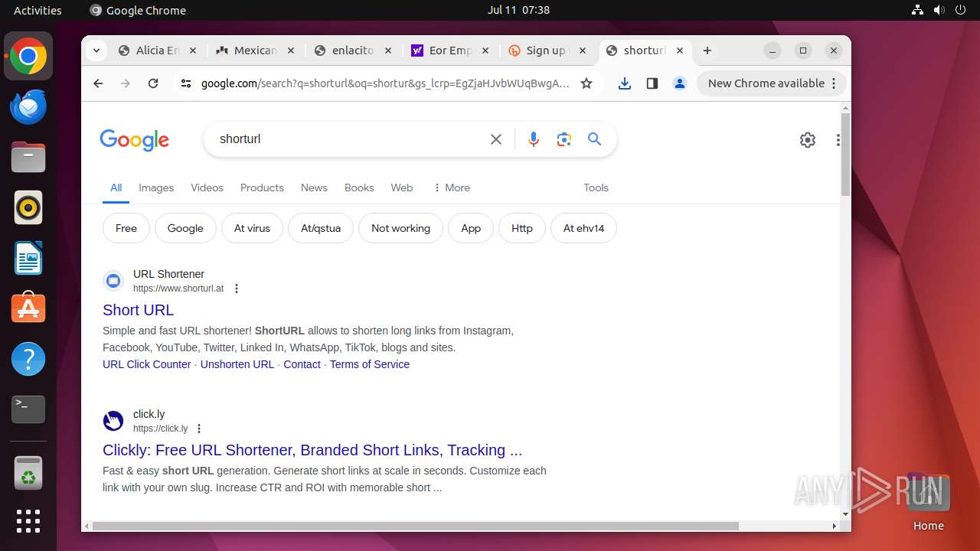Open the clock and calendar menu
This screenshot has height=551, width=980.
[x=518, y=10]
